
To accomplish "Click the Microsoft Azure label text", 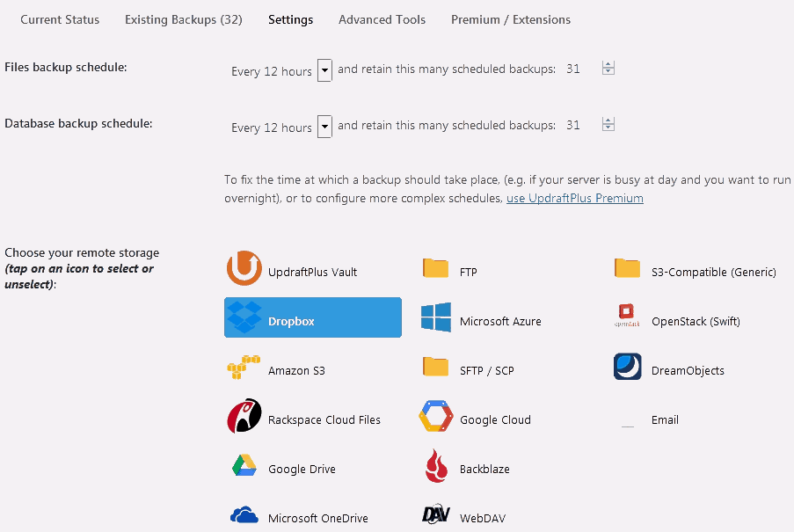I will coord(500,322).
